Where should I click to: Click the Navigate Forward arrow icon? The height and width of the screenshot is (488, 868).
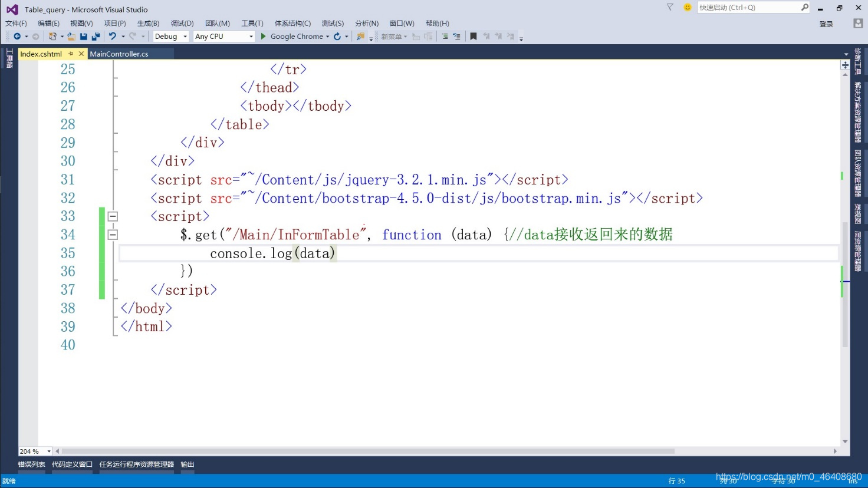(x=35, y=37)
